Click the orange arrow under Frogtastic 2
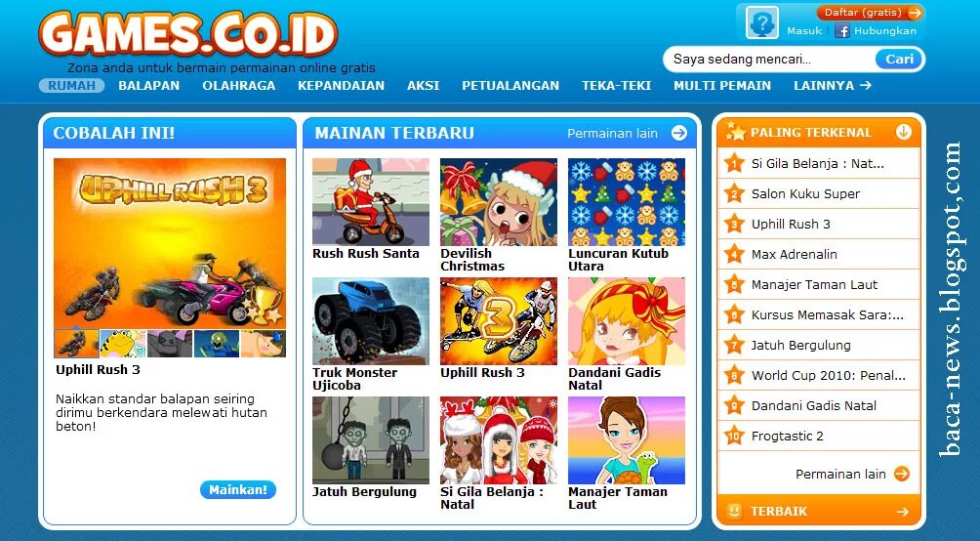 [901, 474]
